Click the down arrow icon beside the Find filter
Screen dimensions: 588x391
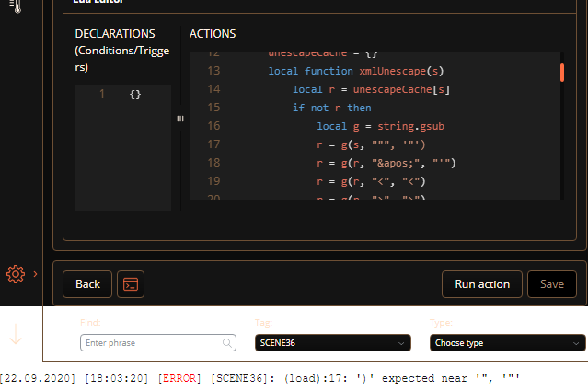coord(16,334)
